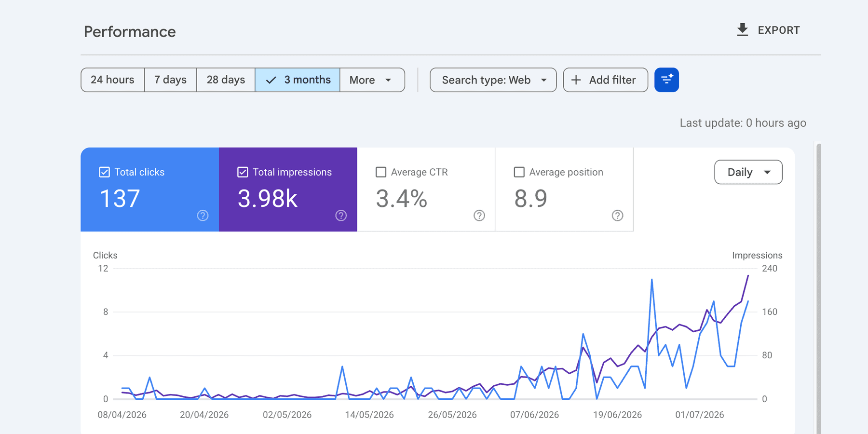Click the 01/07/2026 date label
This screenshot has height=434, width=868.
700,415
